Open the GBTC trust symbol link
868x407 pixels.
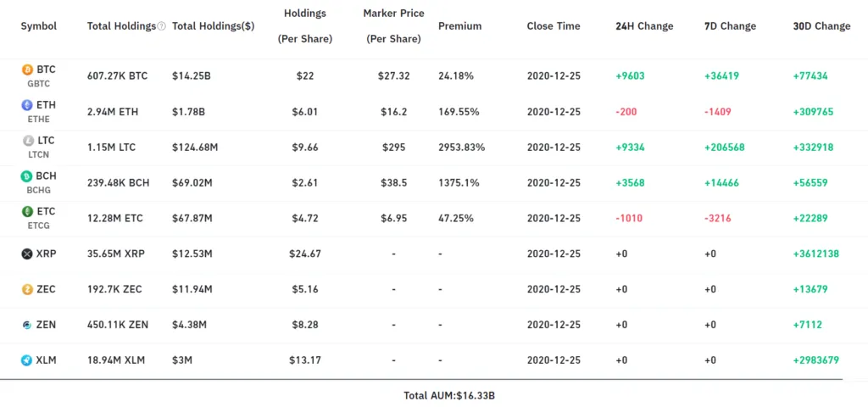(x=39, y=85)
